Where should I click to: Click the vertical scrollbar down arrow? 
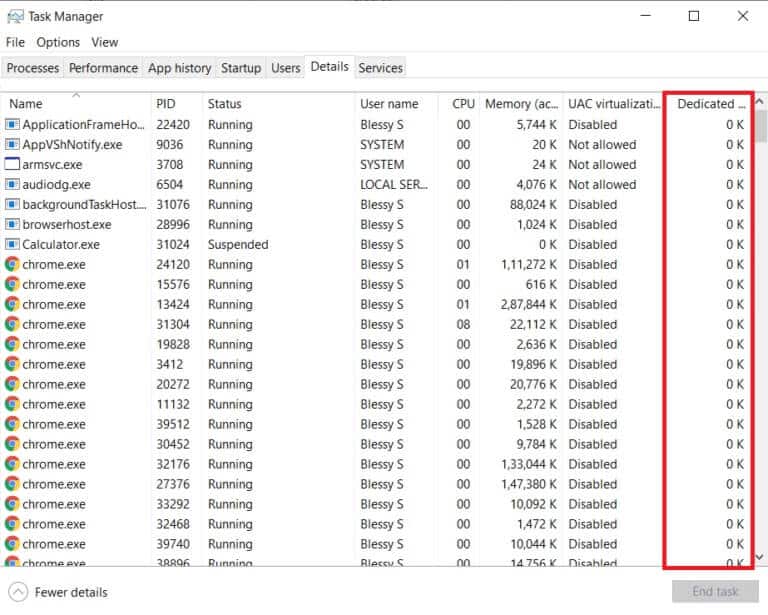(759, 558)
